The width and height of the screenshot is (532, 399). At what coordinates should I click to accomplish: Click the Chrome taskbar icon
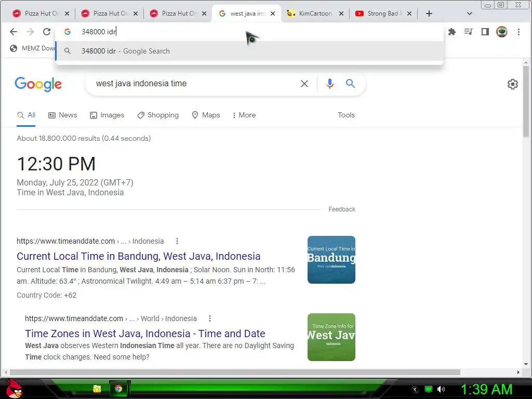point(118,389)
